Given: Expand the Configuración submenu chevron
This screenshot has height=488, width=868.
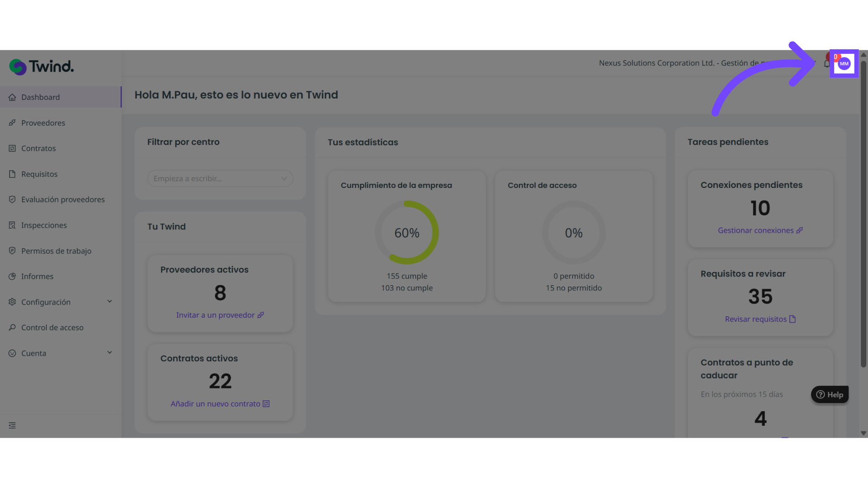Looking at the screenshot, I should pos(109,301).
